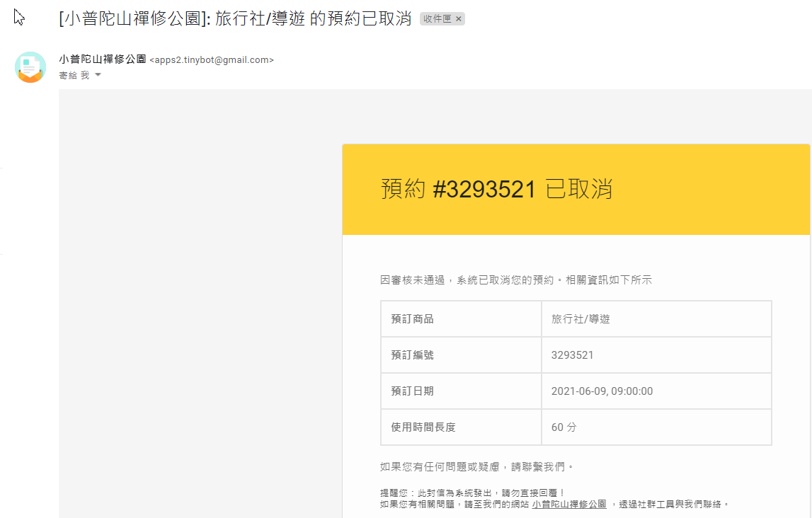Viewport: 812px width, 518px height.
Task: Click the 收件匣 inbox label
Action: point(437,19)
